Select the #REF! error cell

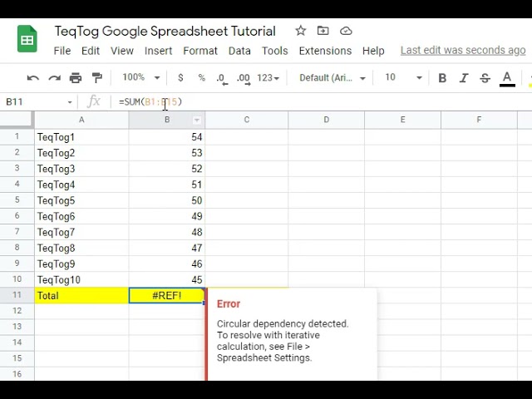(167, 296)
